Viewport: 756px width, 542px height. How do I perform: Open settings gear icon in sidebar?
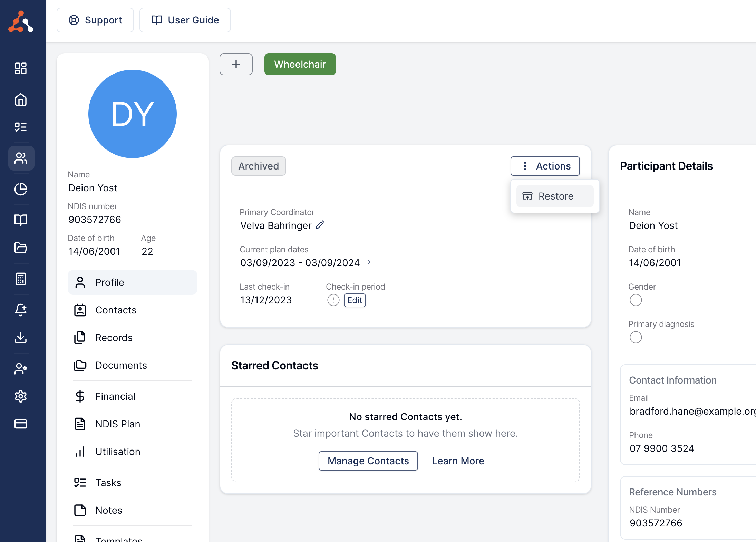coord(21,396)
